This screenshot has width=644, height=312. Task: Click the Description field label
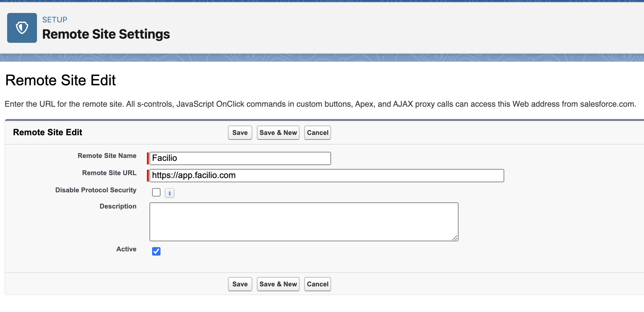click(118, 206)
